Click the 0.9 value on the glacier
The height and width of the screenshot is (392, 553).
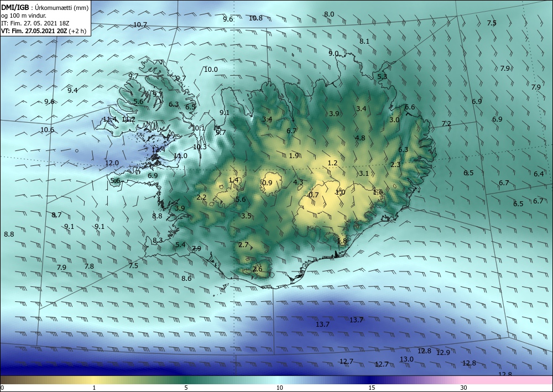pyautogui.click(x=267, y=182)
